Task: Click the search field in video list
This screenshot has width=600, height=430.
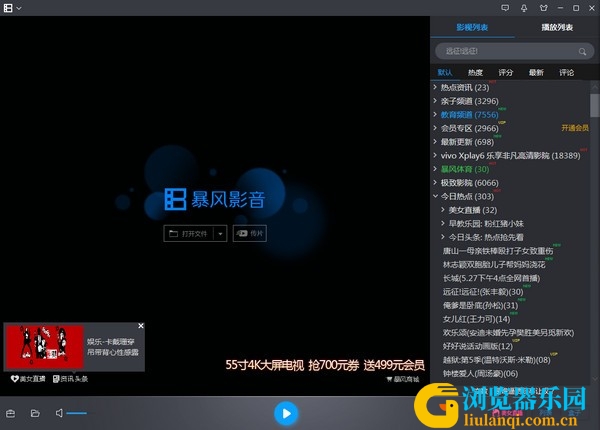Action: point(514,51)
